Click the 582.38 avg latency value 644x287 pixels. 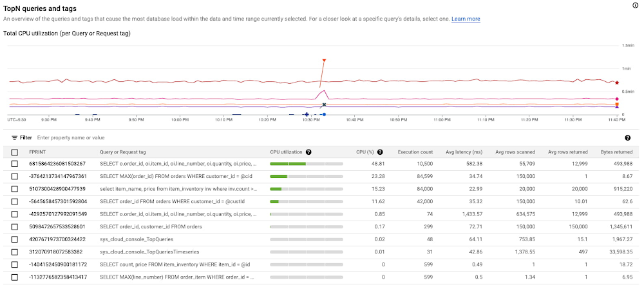(x=475, y=164)
